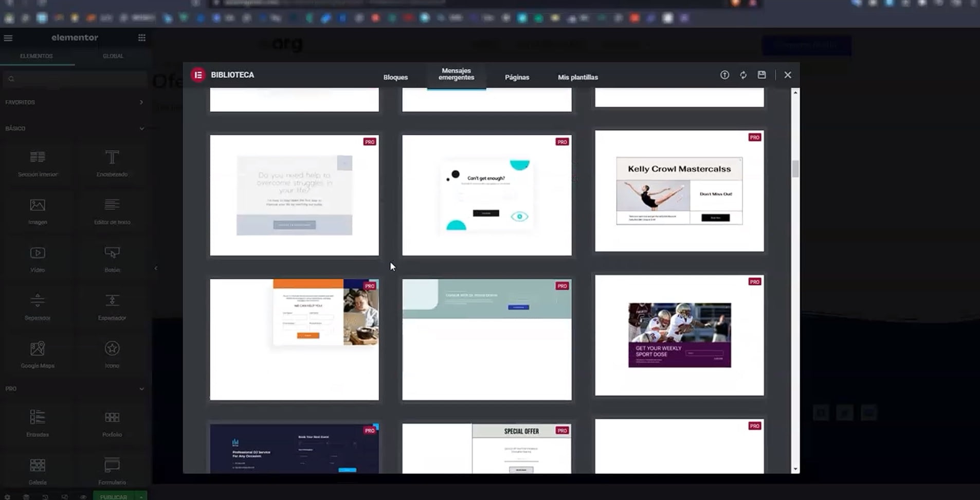
Task: Click the green Publicar button
Action: click(113, 496)
